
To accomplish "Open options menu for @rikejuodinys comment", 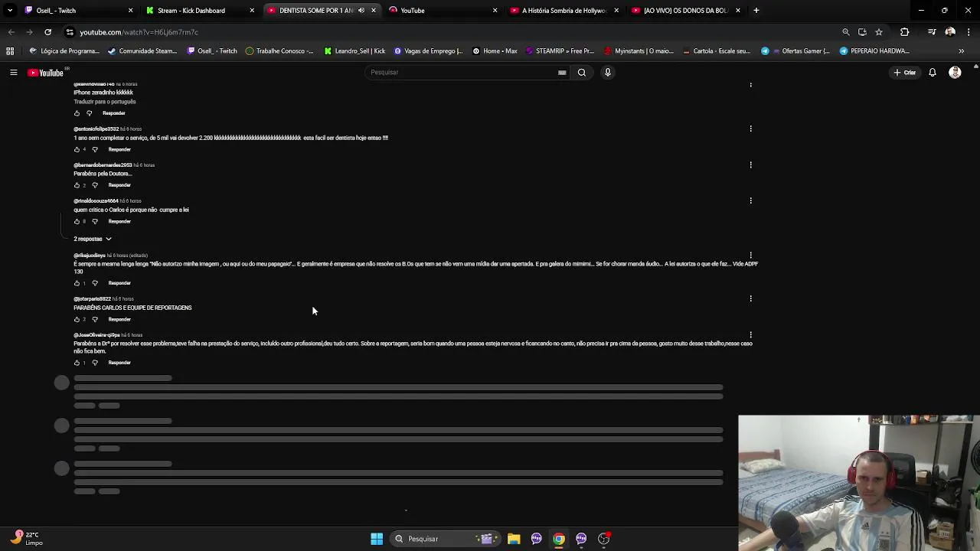I will coord(750,255).
